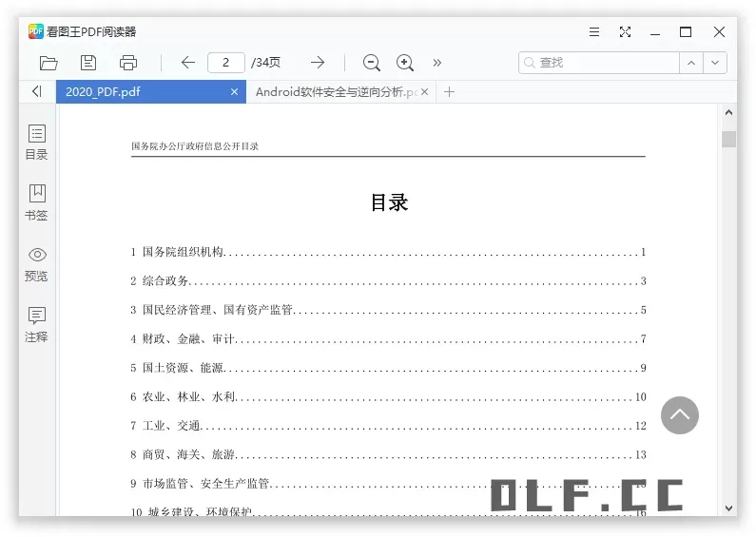This screenshot has width=756, height=537.
Task: Minimize the PDF reader window
Action: 655,32
